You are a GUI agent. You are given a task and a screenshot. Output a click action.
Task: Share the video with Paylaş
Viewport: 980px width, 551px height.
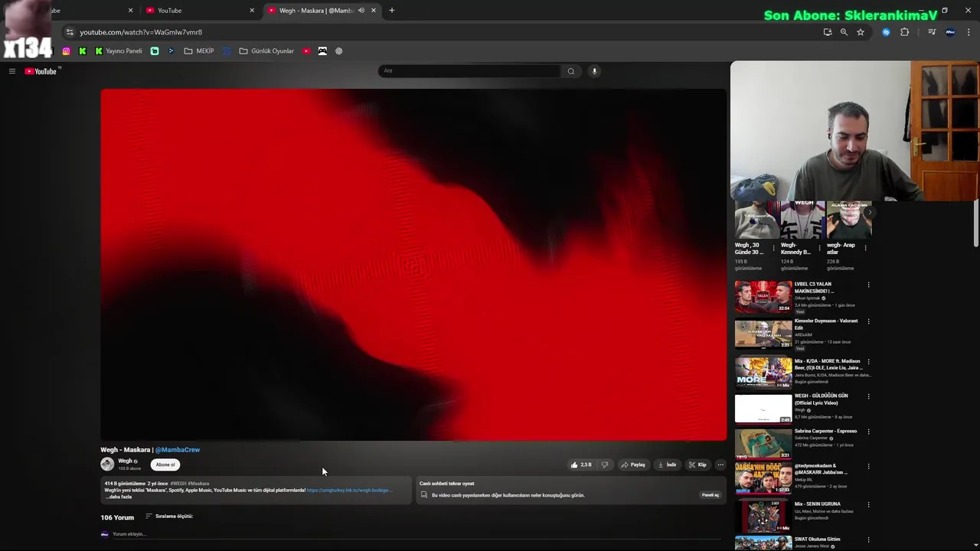click(x=633, y=465)
